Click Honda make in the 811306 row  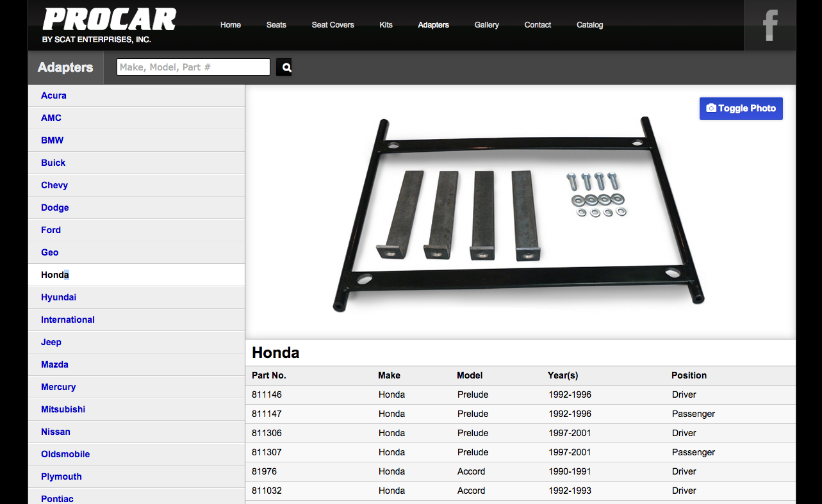(391, 433)
